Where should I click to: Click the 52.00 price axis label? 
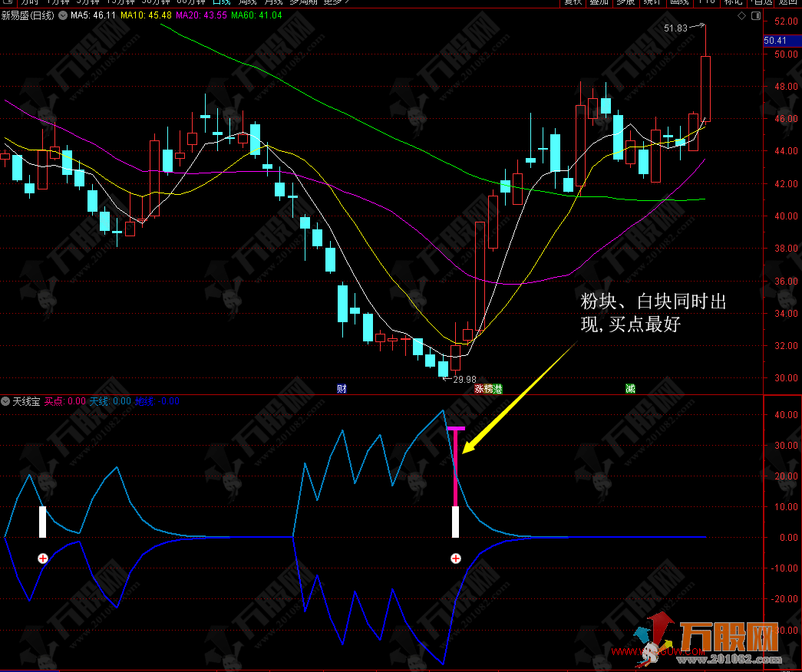[x=786, y=21]
